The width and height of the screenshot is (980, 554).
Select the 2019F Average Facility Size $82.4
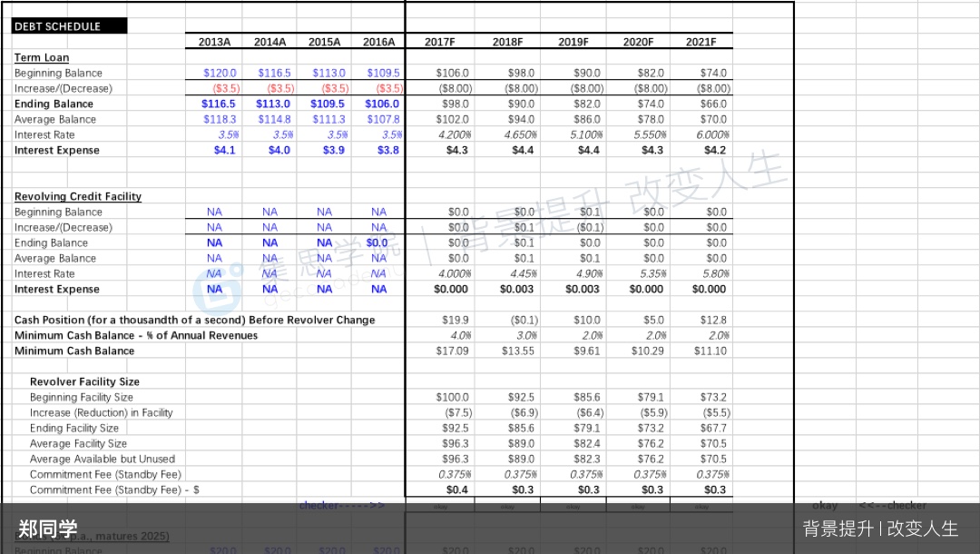tap(587, 444)
